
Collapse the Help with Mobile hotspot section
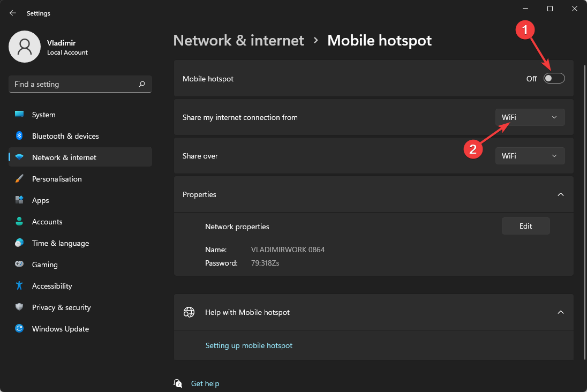point(560,312)
